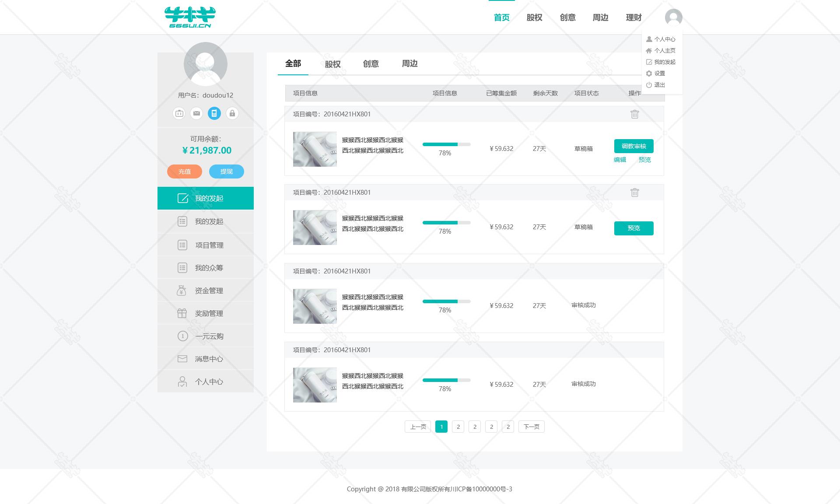Open 消息中心 envelope item in sidebar

click(206, 359)
